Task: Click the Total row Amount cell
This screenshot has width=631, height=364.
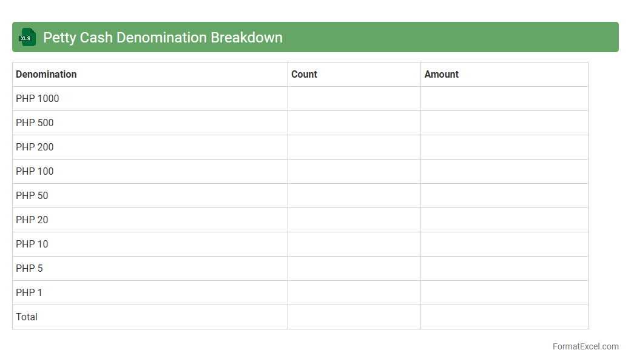Action: click(504, 317)
